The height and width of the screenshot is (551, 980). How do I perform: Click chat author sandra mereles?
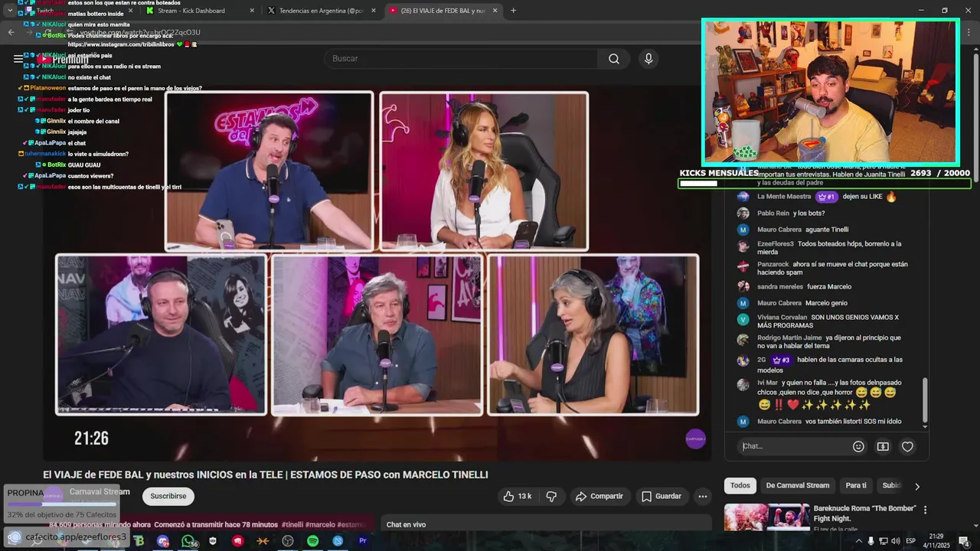[780, 287]
